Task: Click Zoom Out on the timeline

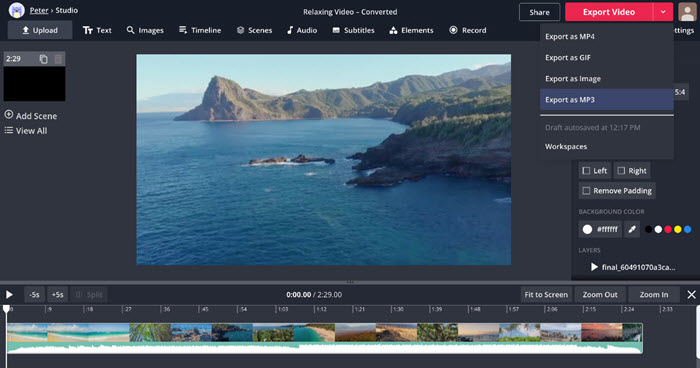Action: [600, 295]
